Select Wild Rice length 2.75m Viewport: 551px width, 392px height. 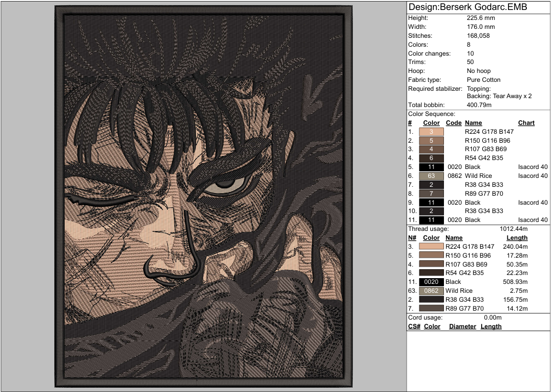click(518, 291)
